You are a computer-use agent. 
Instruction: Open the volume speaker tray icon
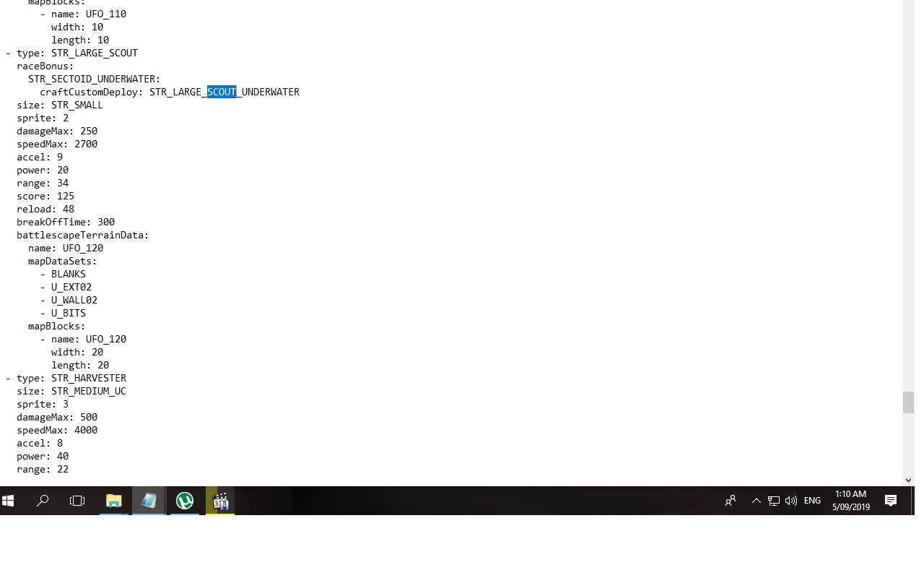pos(791,500)
